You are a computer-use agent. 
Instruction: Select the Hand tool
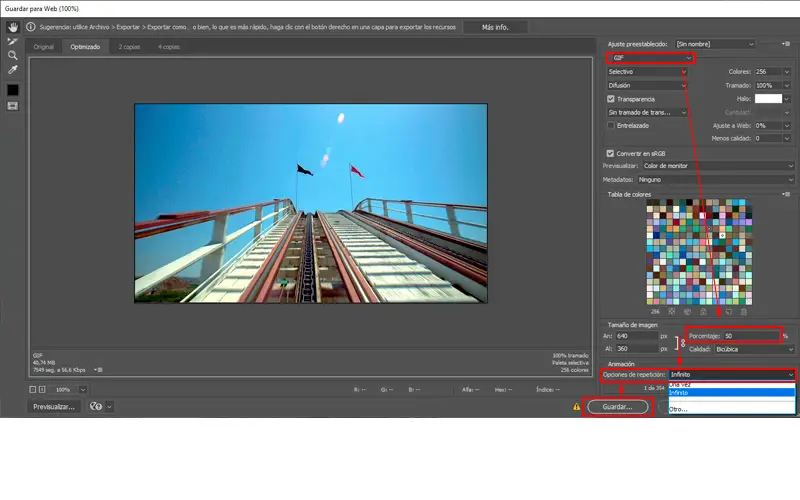[x=13, y=27]
